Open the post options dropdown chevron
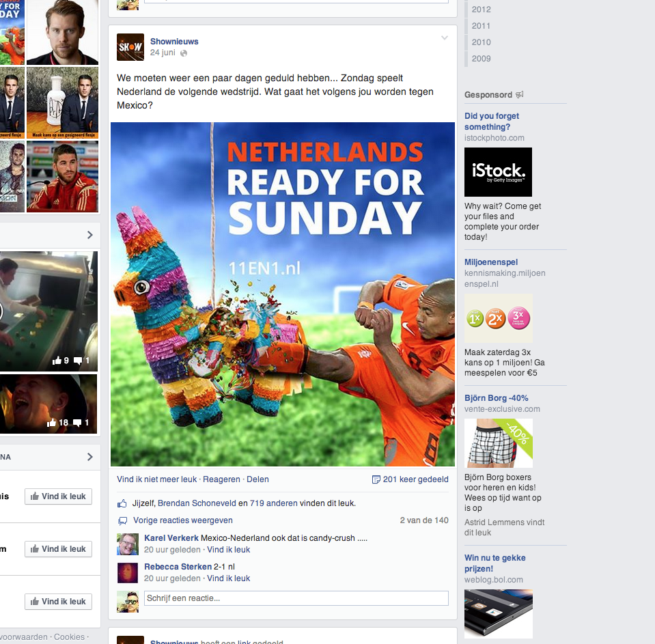655x644 pixels. 445,38
